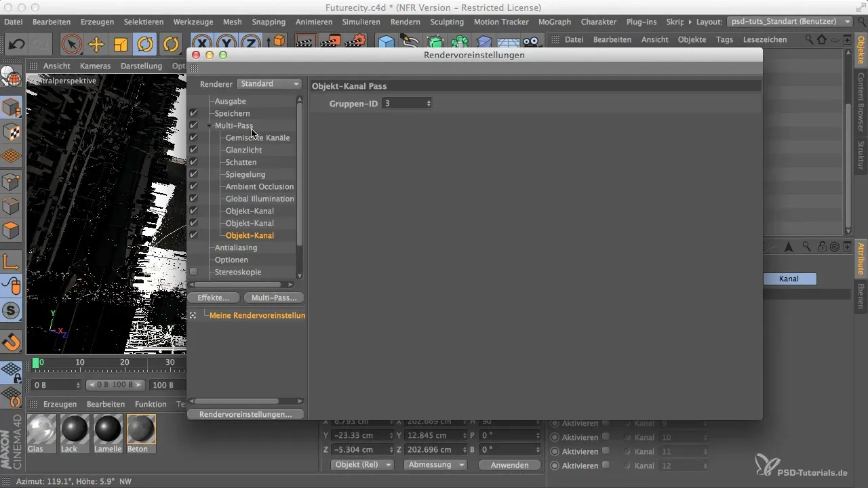Lock the Z axis
Image resolution: width=868 pixels, height=488 pixels.
pos(250,45)
